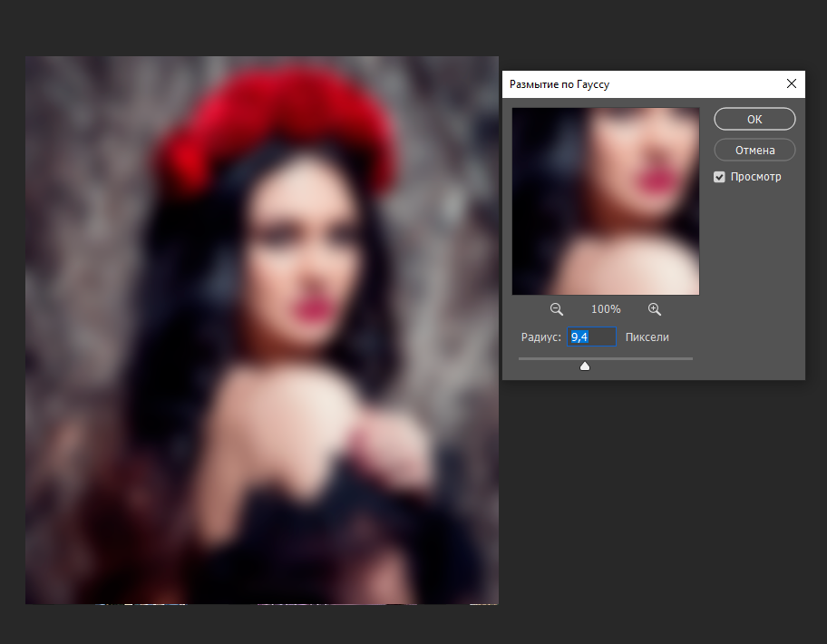Click the Пиксели unit label
Screen dimensions: 827x644
tap(647, 337)
